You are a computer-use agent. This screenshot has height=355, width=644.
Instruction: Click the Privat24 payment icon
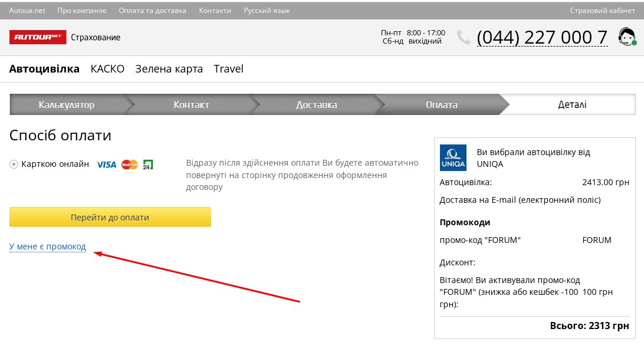pos(148,165)
